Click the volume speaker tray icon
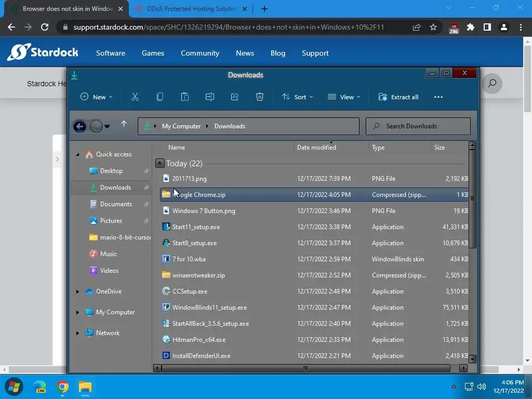This screenshot has height=399, width=532. [482, 387]
